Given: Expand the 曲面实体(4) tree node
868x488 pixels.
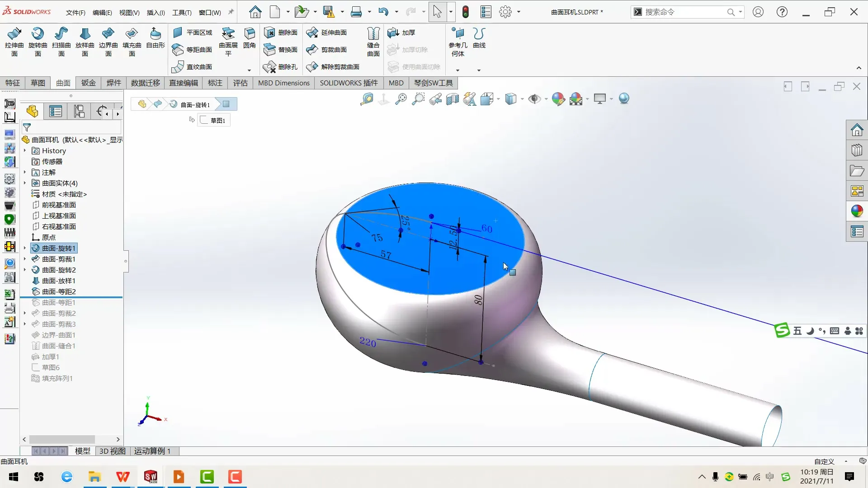Looking at the screenshot, I should pos(26,183).
